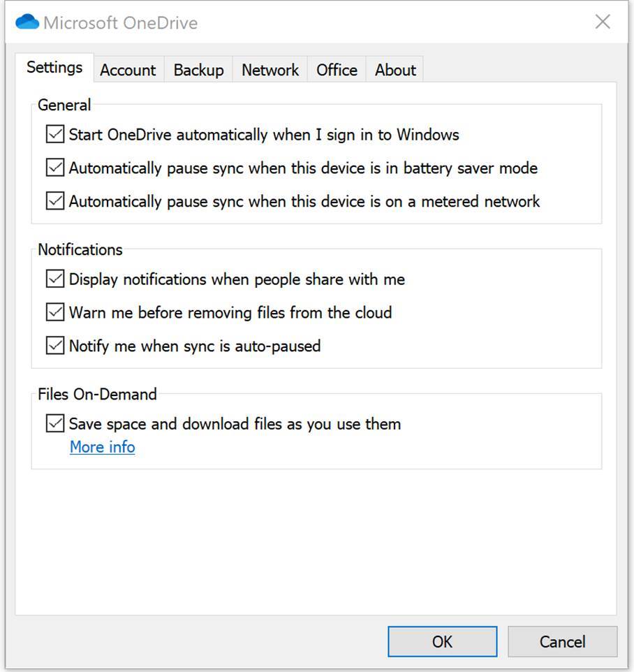The image size is (634, 672).
Task: Open the Backup tab
Action: point(198,69)
